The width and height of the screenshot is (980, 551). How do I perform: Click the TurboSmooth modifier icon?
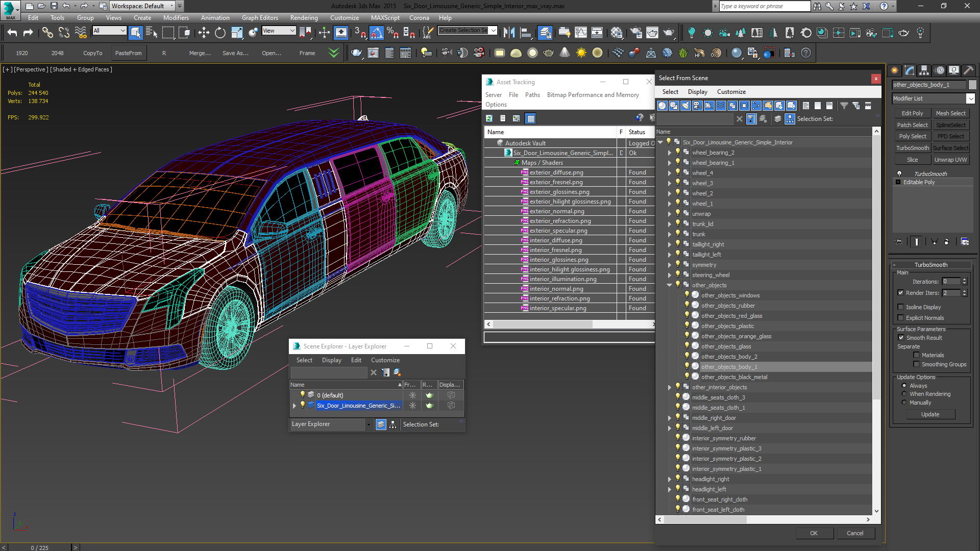pyautogui.click(x=899, y=173)
